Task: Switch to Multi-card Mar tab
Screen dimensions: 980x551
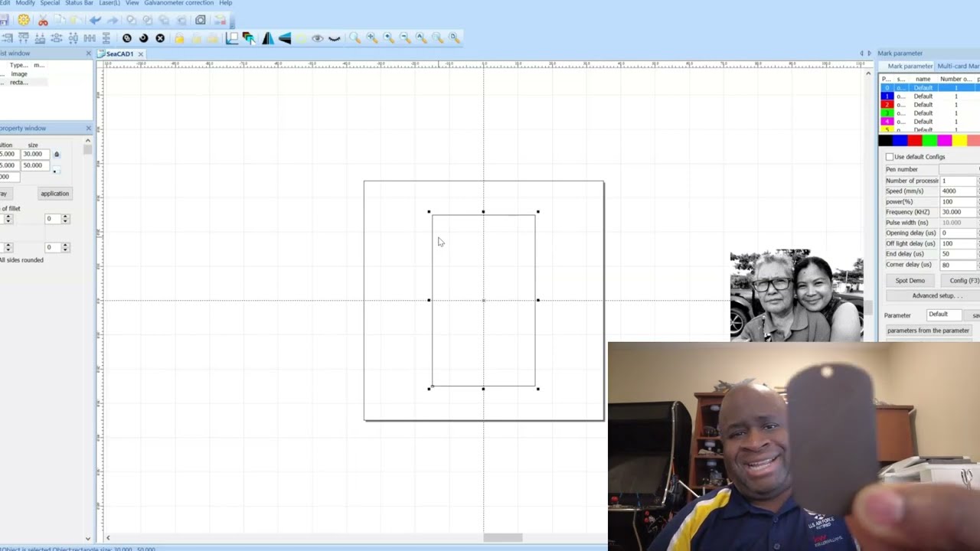Action: click(958, 67)
